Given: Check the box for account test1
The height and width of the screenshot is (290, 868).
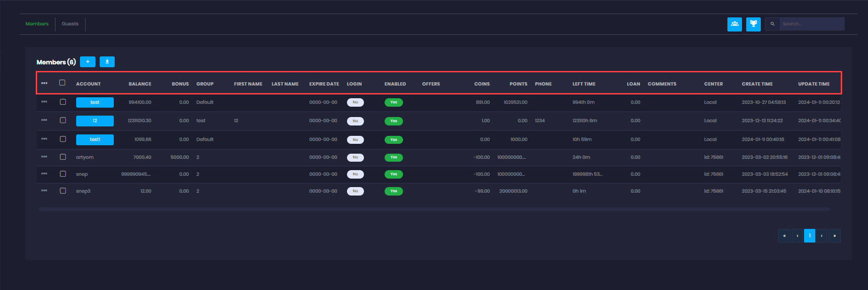Looking at the screenshot, I should tap(63, 139).
